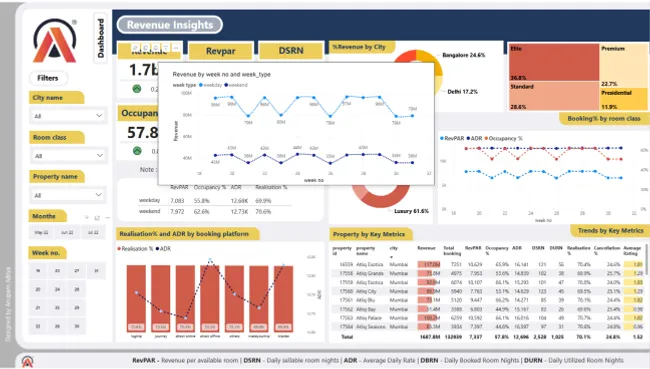Click the filter icon on Revenue card header

[x=166, y=48]
